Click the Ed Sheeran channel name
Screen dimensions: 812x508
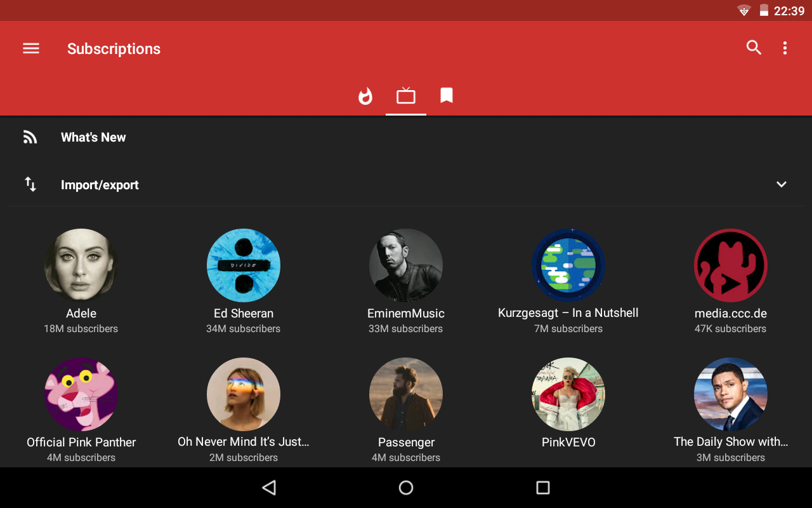coord(244,313)
